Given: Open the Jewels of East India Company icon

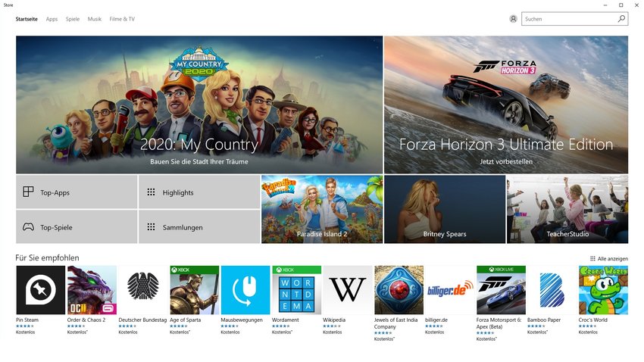Looking at the screenshot, I should 399,290.
